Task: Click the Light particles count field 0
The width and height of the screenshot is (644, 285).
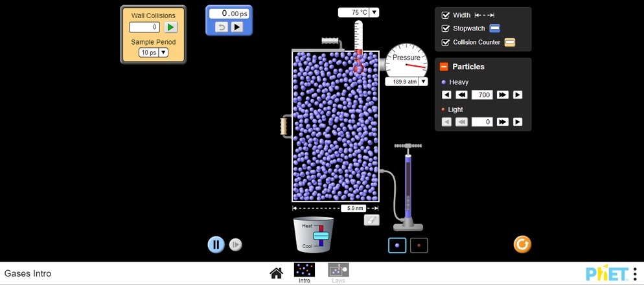Action: tap(482, 122)
